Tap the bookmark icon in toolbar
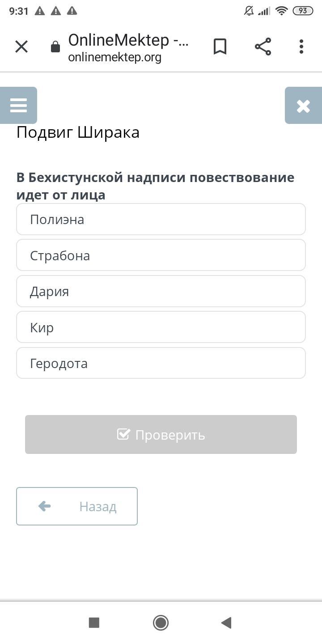Screen dimensions: 322x644 [220, 47]
